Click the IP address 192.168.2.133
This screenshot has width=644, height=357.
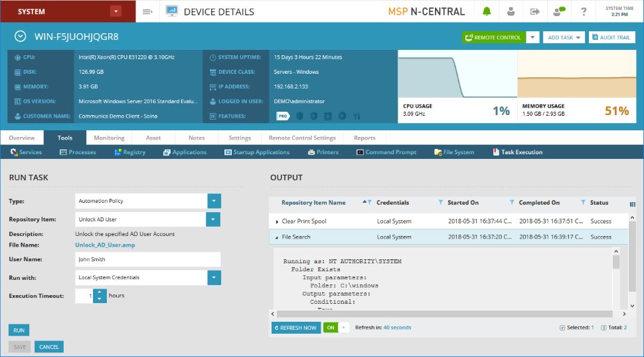291,86
